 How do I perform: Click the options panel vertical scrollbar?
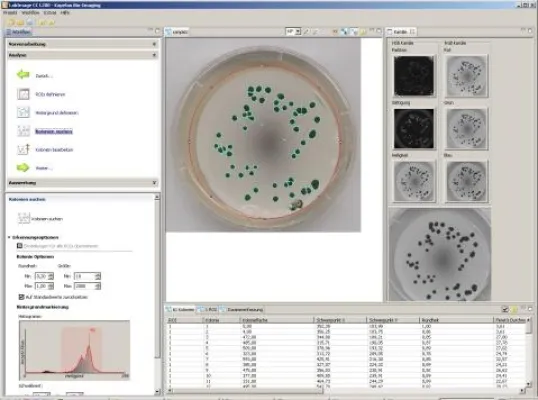(x=157, y=295)
